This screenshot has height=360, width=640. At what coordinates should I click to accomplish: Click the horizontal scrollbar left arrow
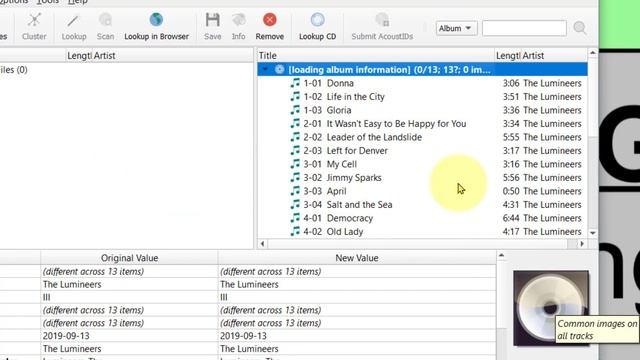pyautogui.click(x=262, y=244)
